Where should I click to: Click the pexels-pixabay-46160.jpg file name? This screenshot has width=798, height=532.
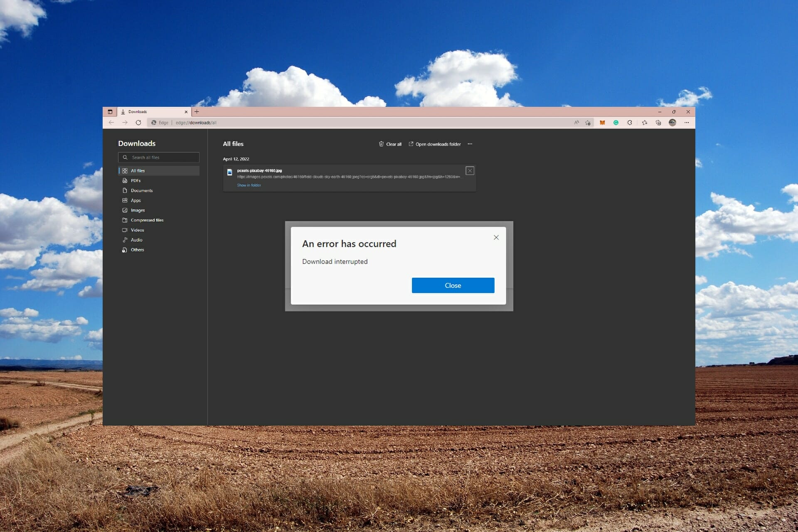point(259,171)
